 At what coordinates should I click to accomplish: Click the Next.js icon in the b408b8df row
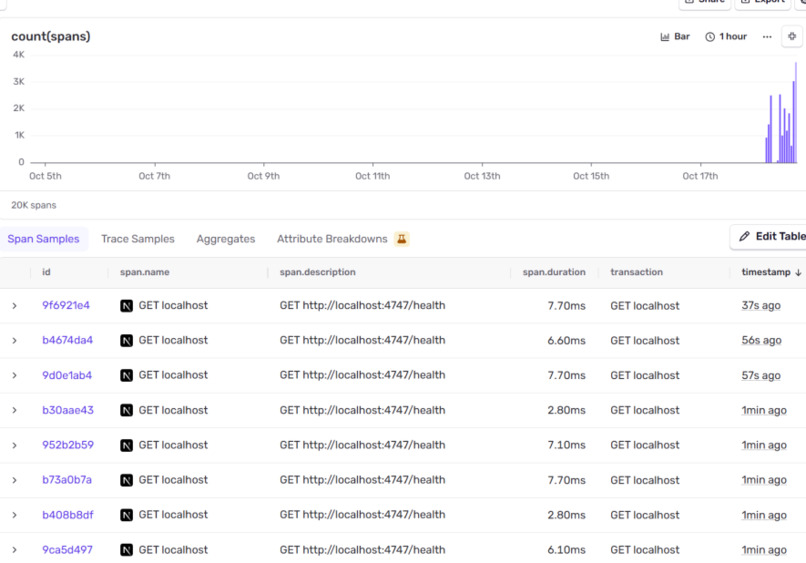click(126, 515)
